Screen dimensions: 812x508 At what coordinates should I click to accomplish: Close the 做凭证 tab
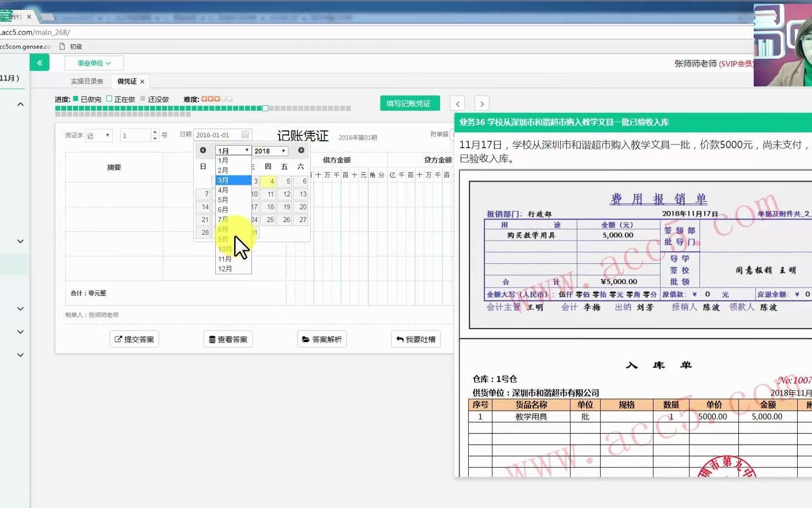pos(142,82)
